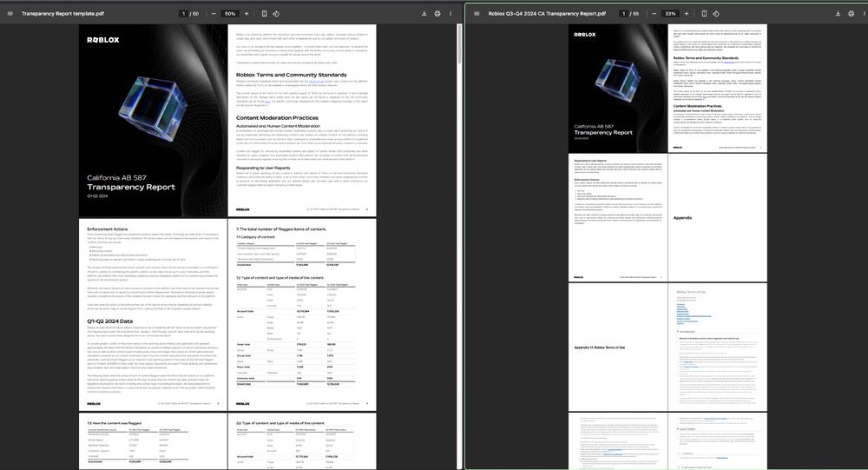Click 'Appendix' page title in right document
The image size is (868, 470).
[x=682, y=218]
